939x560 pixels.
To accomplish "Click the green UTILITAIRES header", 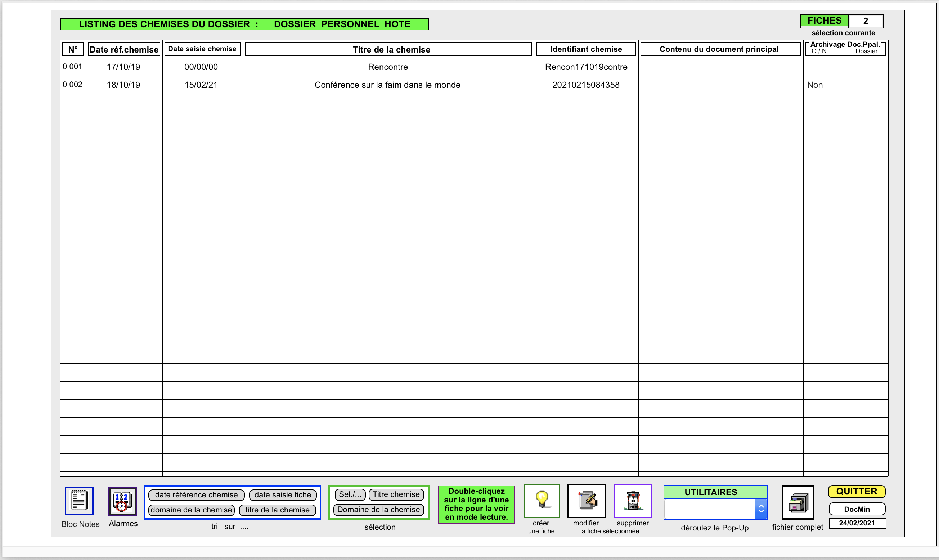I will pos(715,492).
